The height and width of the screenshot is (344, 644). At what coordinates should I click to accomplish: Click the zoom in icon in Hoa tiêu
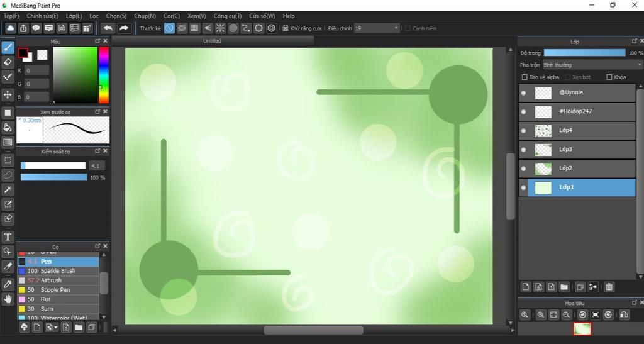pyautogui.click(x=540, y=314)
